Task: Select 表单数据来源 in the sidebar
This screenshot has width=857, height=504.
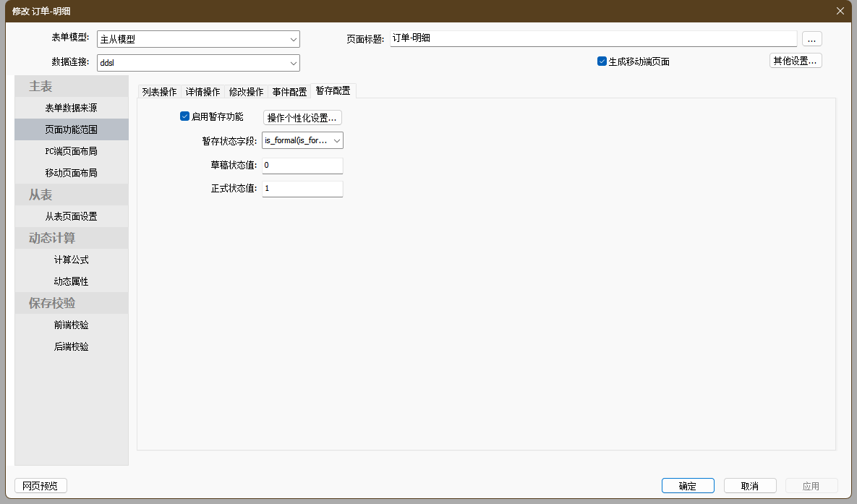Action: [71, 108]
